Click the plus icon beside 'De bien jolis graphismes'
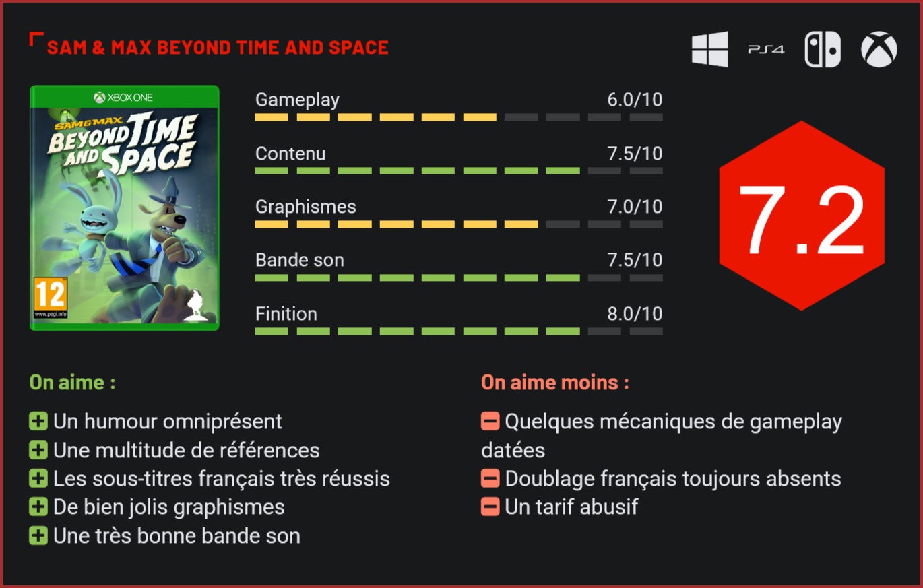 [38, 507]
